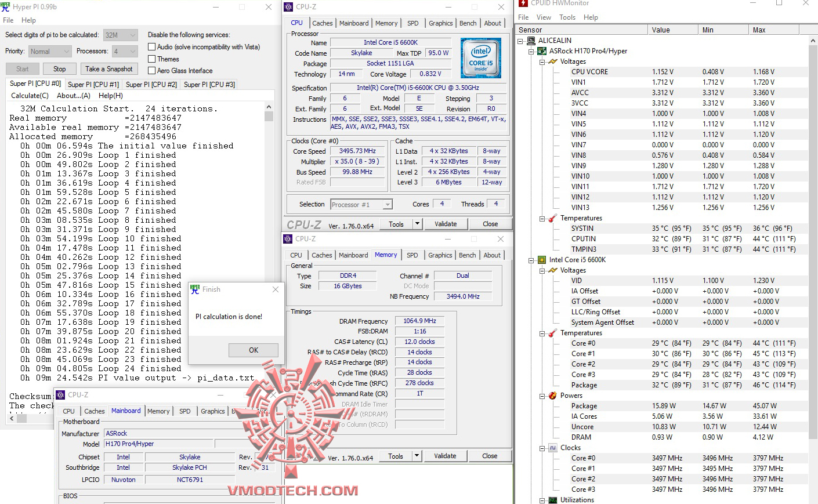Collapse the Temperatures node under ASRock
Viewport: 818px width, 504px height.
pos(542,219)
